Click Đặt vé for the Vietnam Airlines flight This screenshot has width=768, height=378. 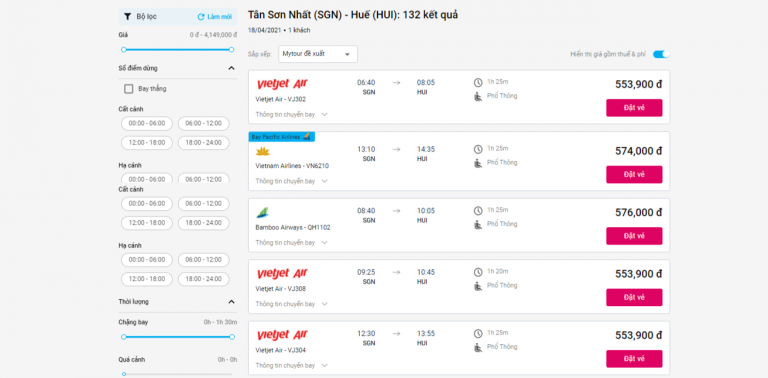(x=634, y=174)
